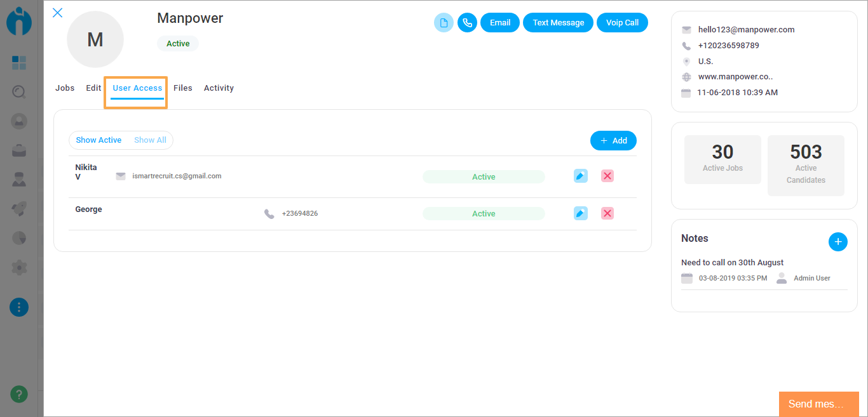Click the green Active badge under Manpower
The width and height of the screenshot is (868, 417).
tap(178, 44)
